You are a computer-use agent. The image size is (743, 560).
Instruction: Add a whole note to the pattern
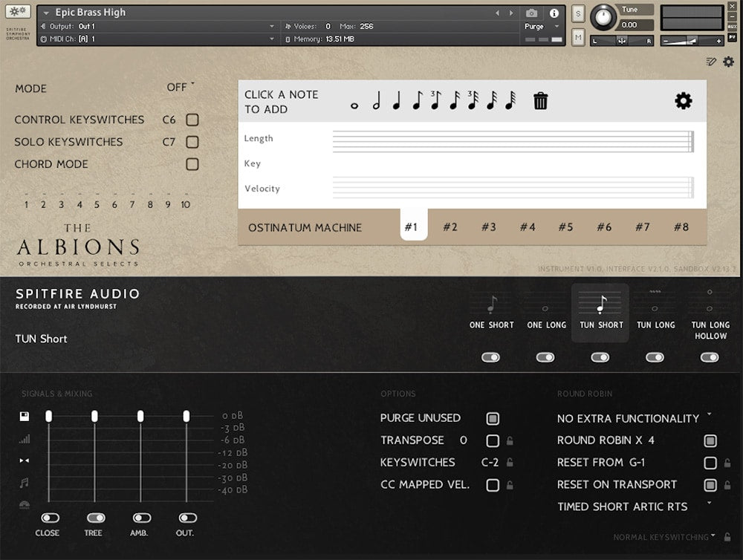tap(354, 105)
